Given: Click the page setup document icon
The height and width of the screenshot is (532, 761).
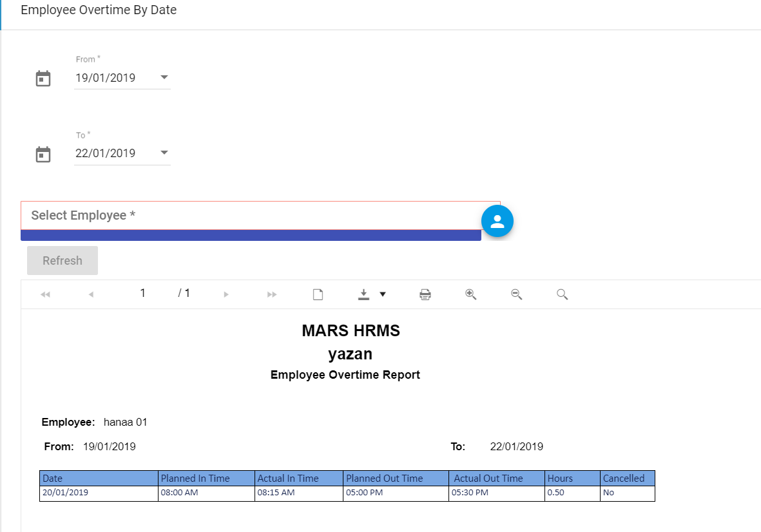Looking at the screenshot, I should pyautogui.click(x=318, y=294).
